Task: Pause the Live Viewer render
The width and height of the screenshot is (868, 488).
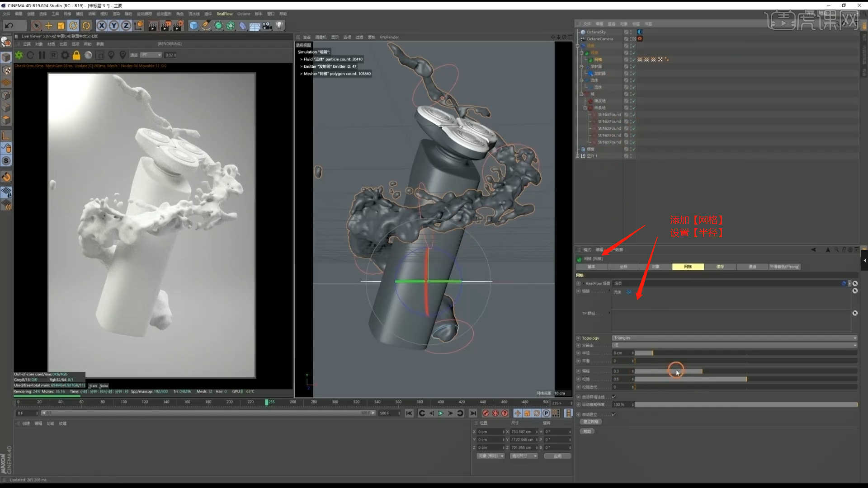Action: 42,55
